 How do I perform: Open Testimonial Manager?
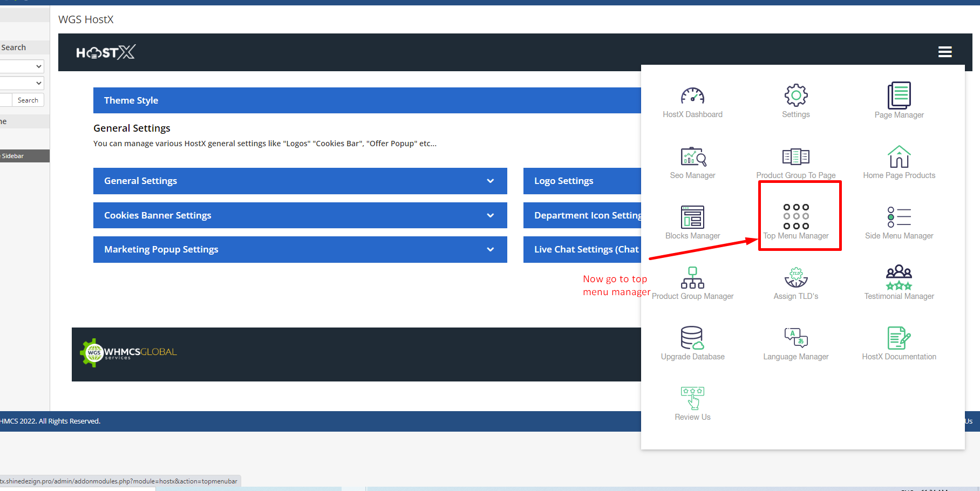click(x=899, y=278)
